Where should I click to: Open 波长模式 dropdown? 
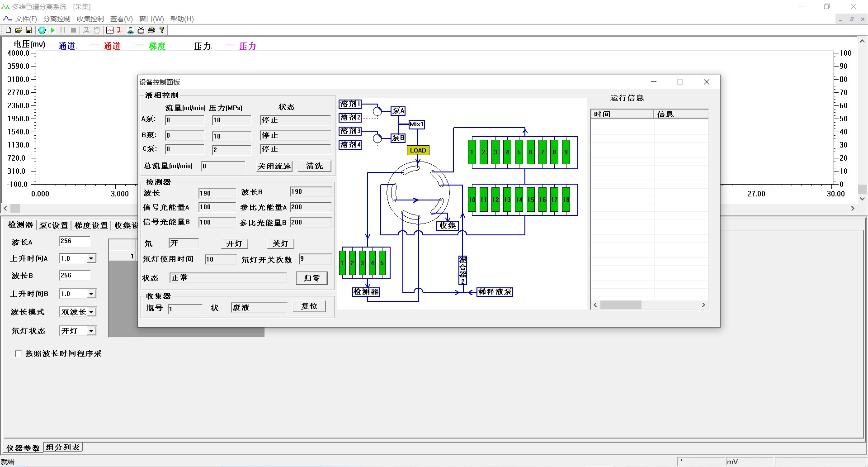pyautogui.click(x=91, y=312)
